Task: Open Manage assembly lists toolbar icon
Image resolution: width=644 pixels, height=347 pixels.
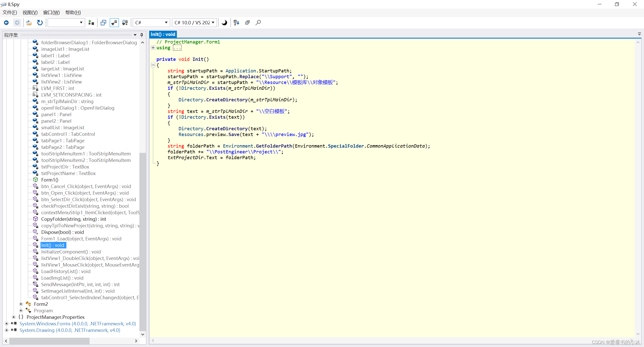Action: (x=91, y=23)
